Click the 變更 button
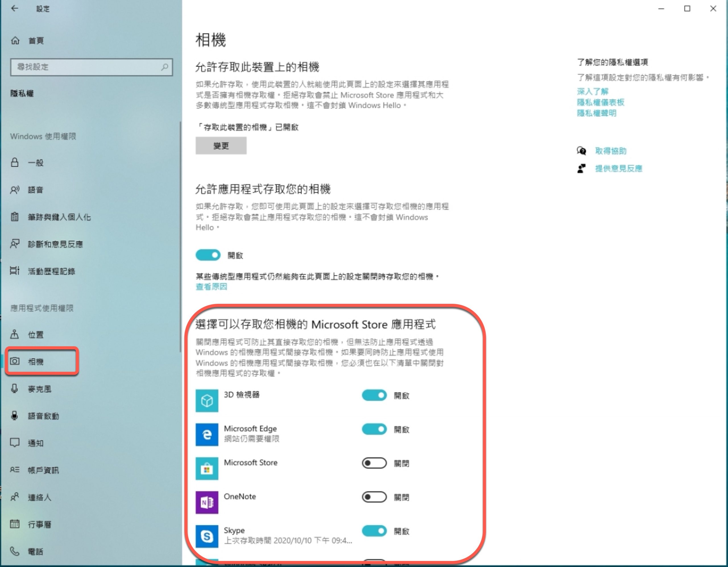 coord(221,146)
